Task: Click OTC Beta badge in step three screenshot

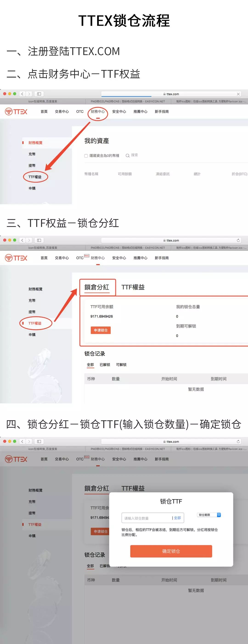Action: 87,256
